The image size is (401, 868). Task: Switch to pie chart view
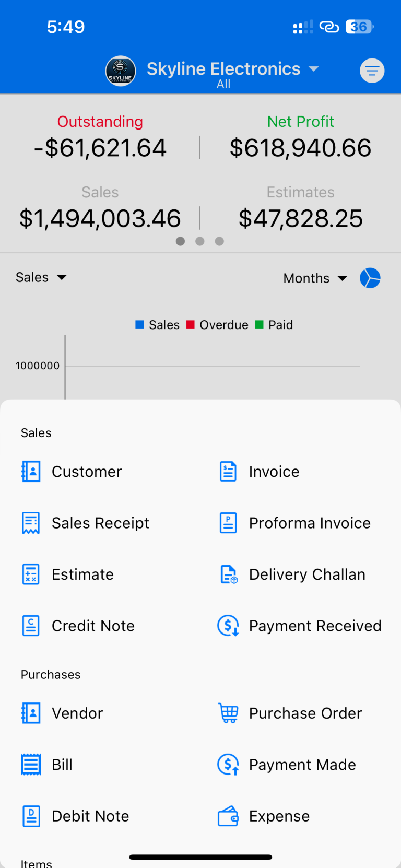[370, 278]
